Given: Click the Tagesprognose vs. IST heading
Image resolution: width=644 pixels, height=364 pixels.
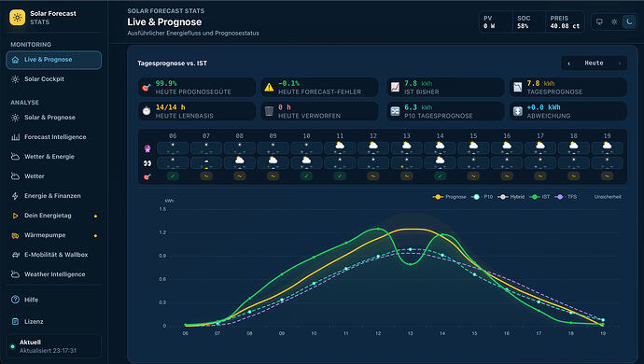Looking at the screenshot, I should [x=172, y=63].
